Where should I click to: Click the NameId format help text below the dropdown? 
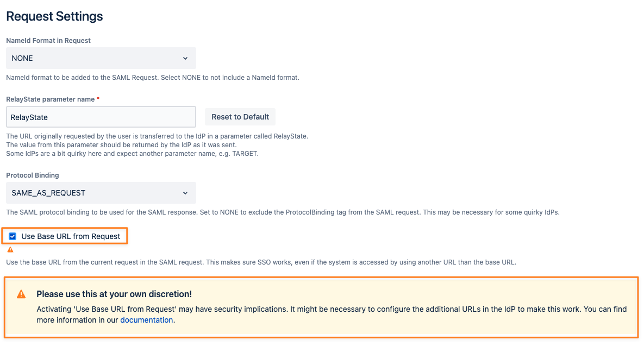point(152,78)
